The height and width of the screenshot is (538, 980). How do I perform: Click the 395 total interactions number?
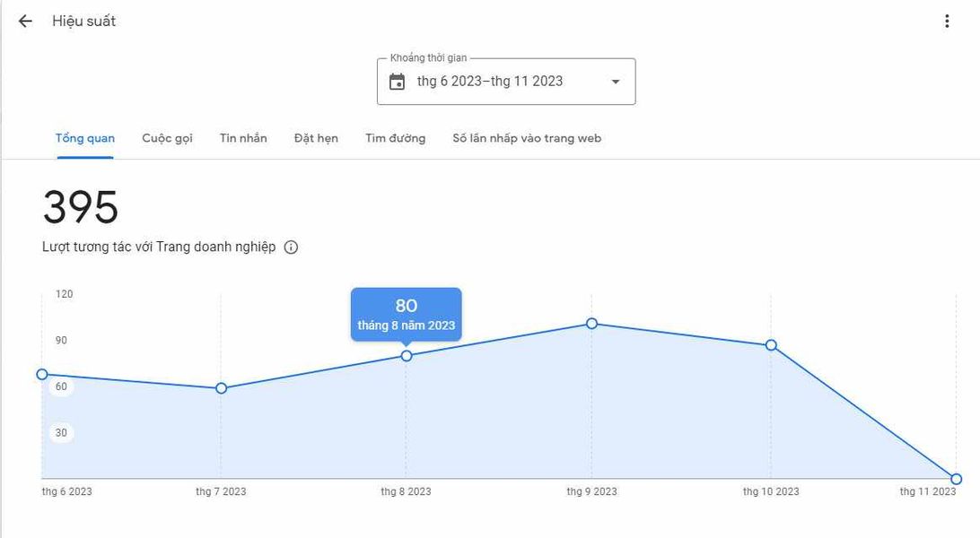tap(81, 208)
